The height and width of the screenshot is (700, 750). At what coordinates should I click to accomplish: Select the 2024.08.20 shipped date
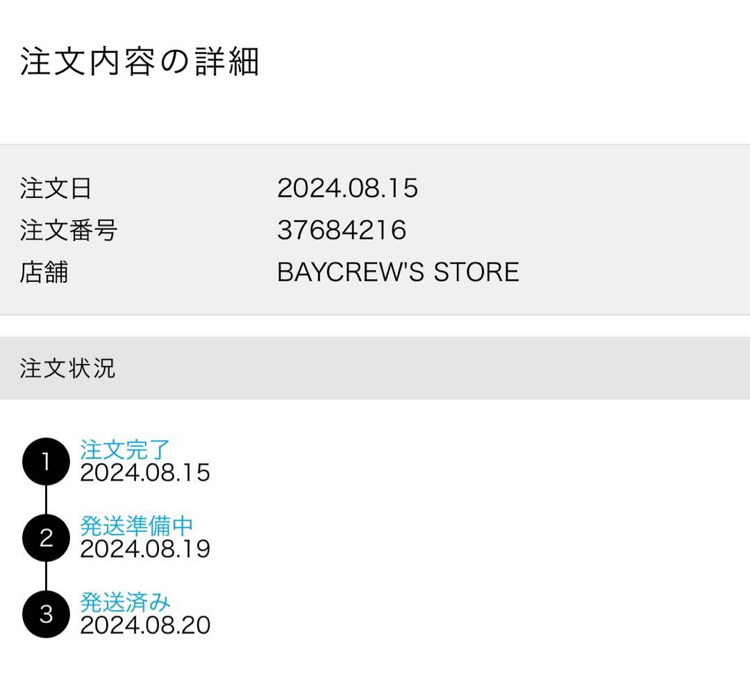point(145,625)
